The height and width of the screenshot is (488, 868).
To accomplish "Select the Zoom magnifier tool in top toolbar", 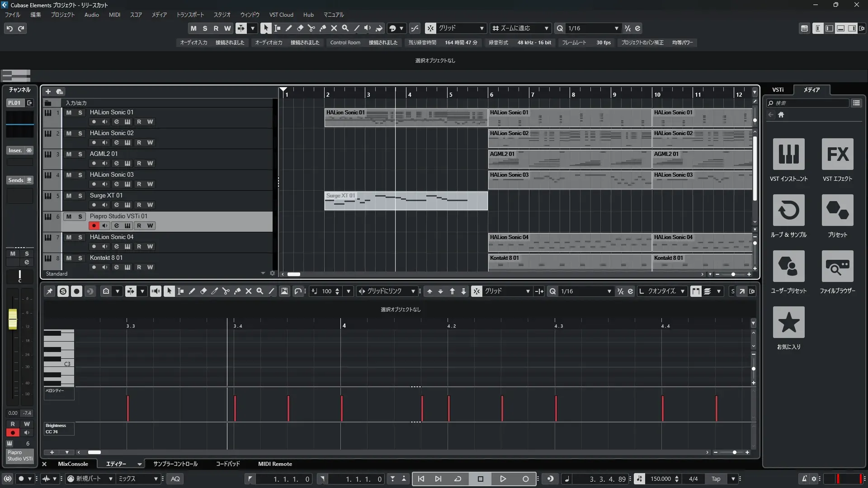I will (345, 28).
